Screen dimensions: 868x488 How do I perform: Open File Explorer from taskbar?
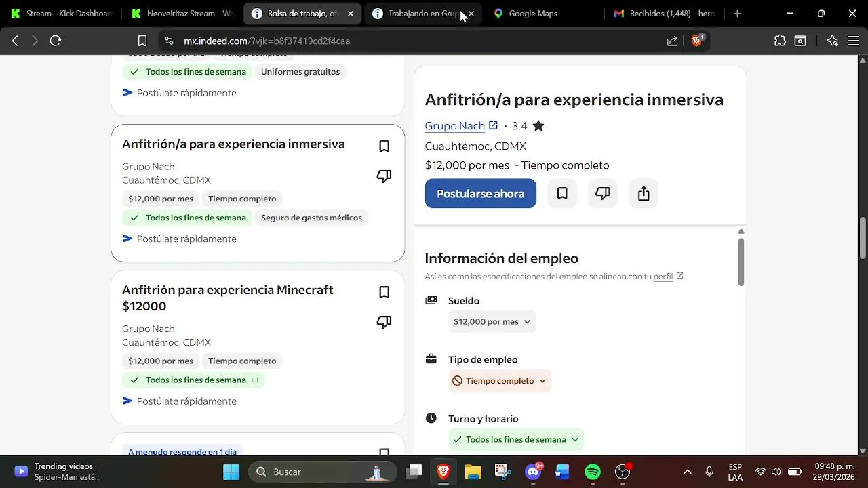(x=473, y=472)
